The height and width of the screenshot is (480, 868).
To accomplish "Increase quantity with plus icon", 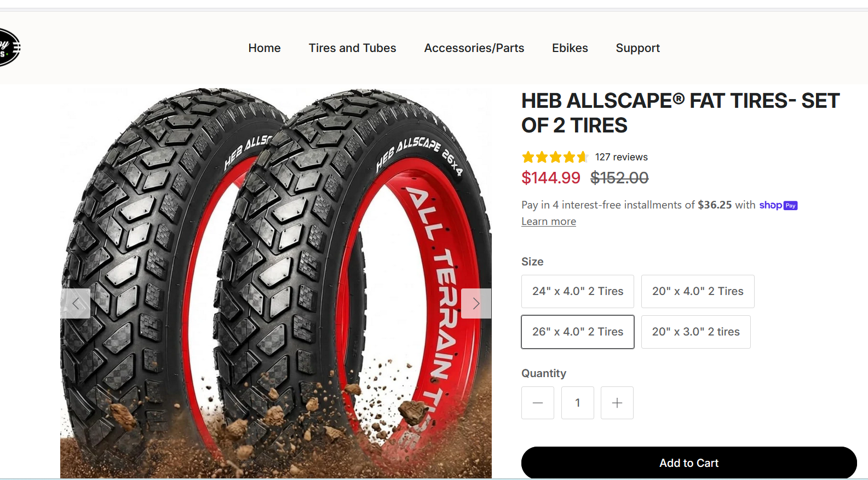I will click(x=617, y=403).
